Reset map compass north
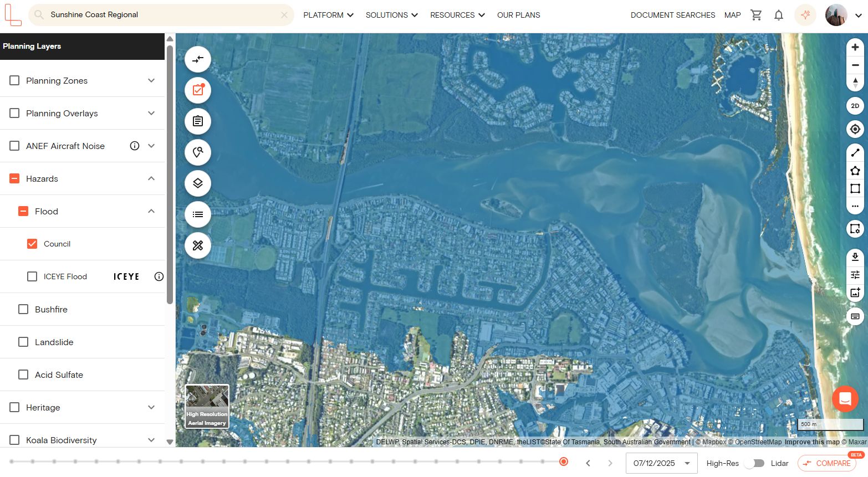This screenshot has width=868, height=477. tap(855, 83)
